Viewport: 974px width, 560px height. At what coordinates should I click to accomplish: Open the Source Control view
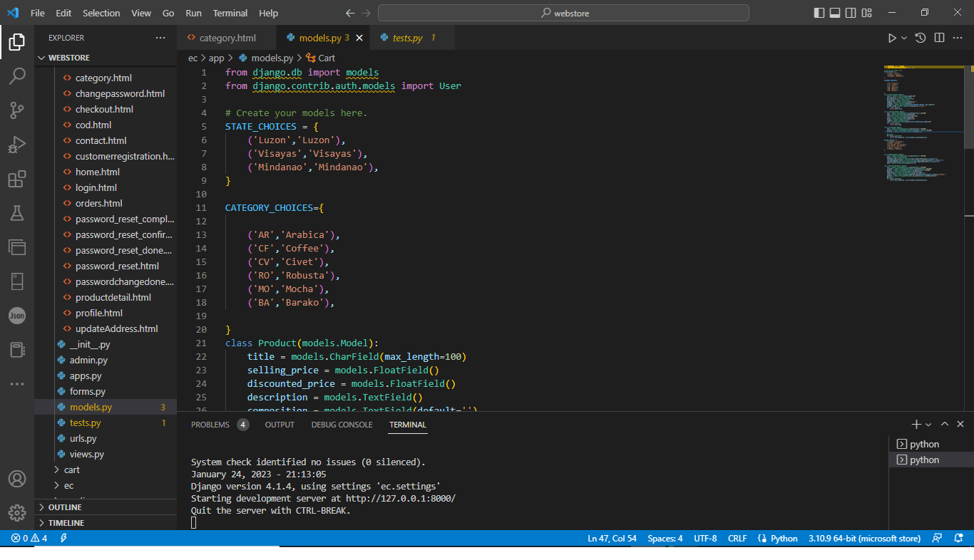pos(17,110)
